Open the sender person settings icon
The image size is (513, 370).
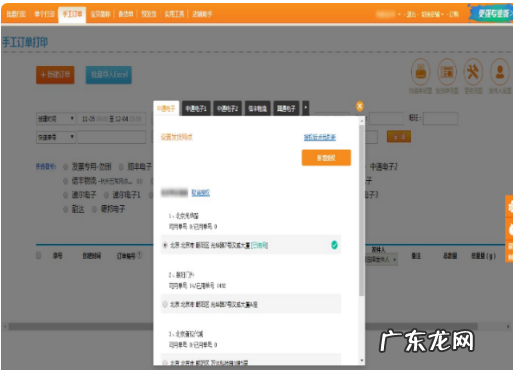click(x=500, y=72)
